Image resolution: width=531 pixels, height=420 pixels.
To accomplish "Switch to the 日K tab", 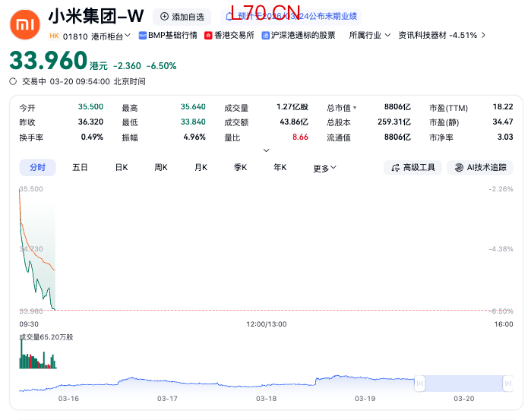I will (x=122, y=168).
